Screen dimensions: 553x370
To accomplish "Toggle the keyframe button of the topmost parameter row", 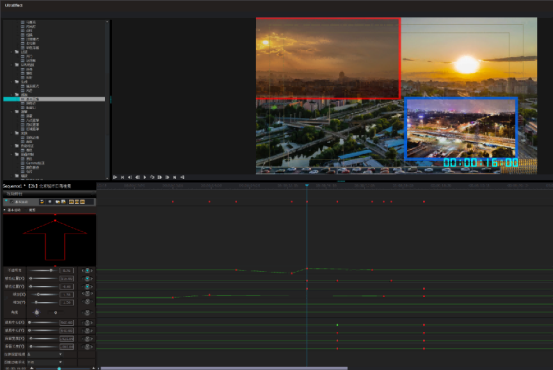I will (x=87, y=271).
